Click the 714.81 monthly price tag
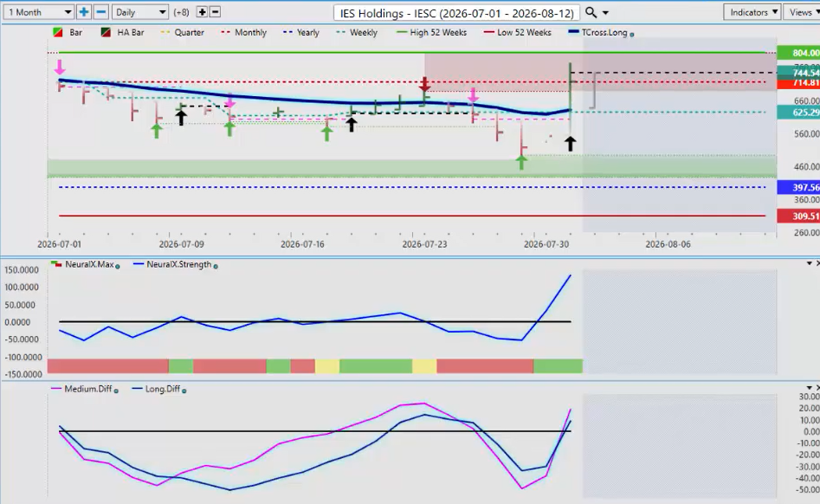 pyautogui.click(x=798, y=83)
